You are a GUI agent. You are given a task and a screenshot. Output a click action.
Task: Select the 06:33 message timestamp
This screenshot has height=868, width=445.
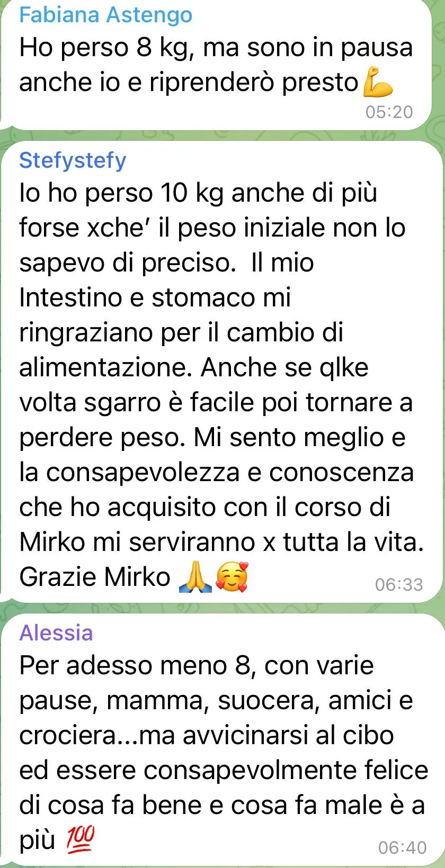pos(399,584)
